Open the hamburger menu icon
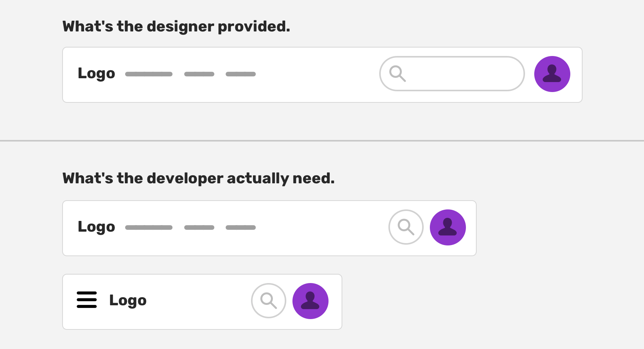 point(87,300)
